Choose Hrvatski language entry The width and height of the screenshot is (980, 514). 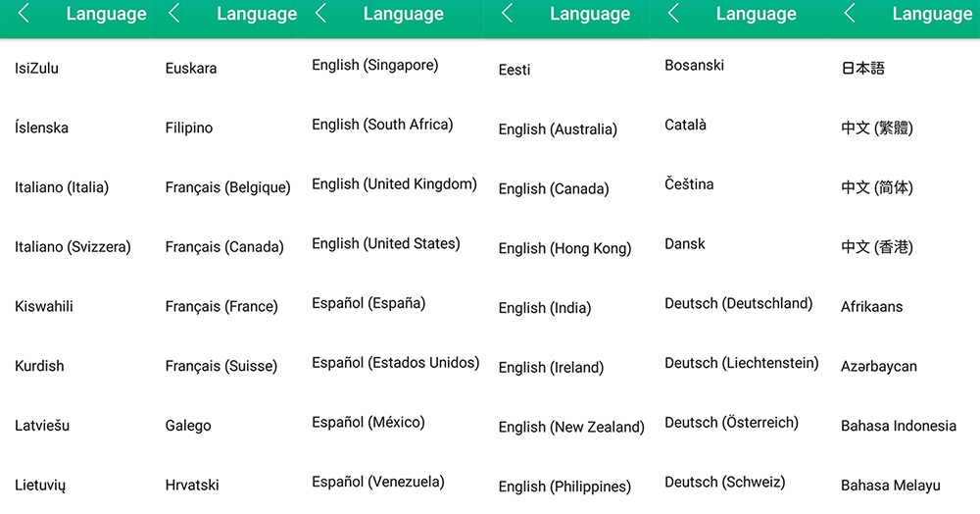point(192,486)
